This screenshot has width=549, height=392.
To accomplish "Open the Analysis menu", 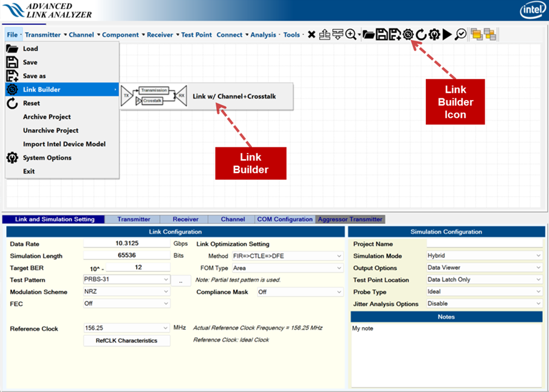I will [264, 35].
